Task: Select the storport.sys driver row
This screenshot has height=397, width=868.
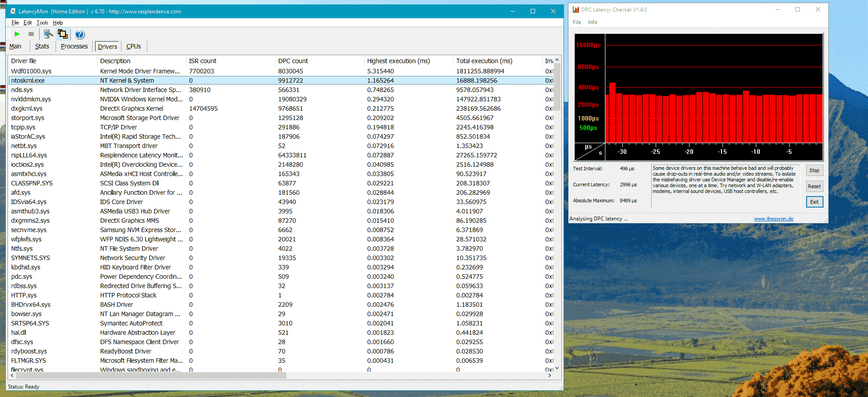Action: (281, 118)
